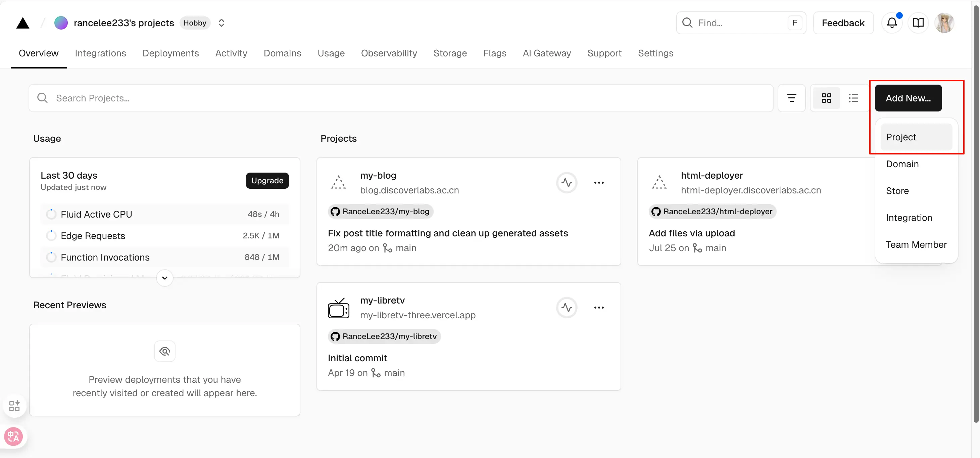Click the Upgrade button
The height and width of the screenshot is (458, 980).
pyautogui.click(x=267, y=180)
